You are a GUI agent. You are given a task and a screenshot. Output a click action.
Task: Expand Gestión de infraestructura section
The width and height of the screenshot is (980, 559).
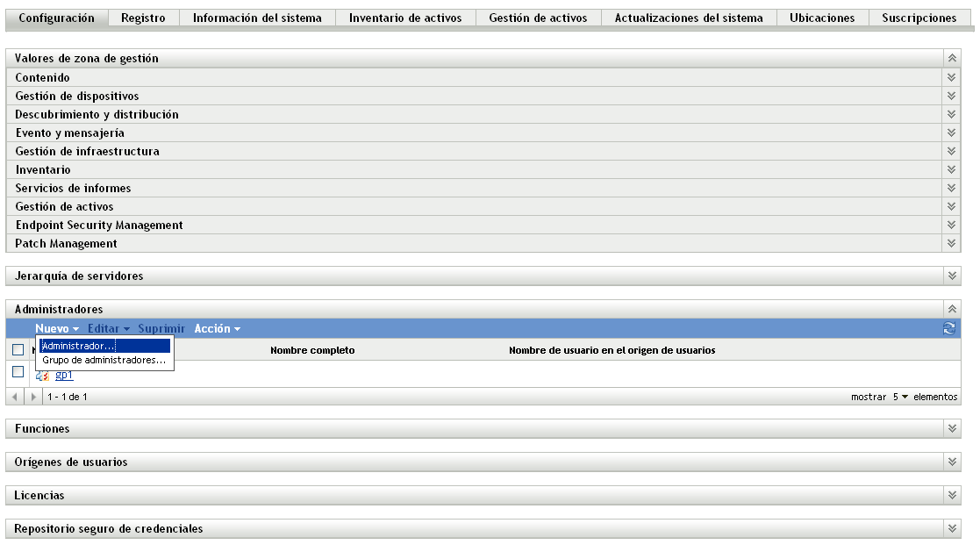pos(951,151)
